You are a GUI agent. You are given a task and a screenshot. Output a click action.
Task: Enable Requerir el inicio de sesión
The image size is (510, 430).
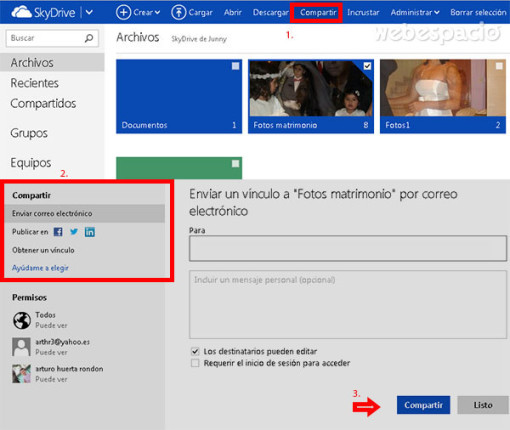pos(195,363)
